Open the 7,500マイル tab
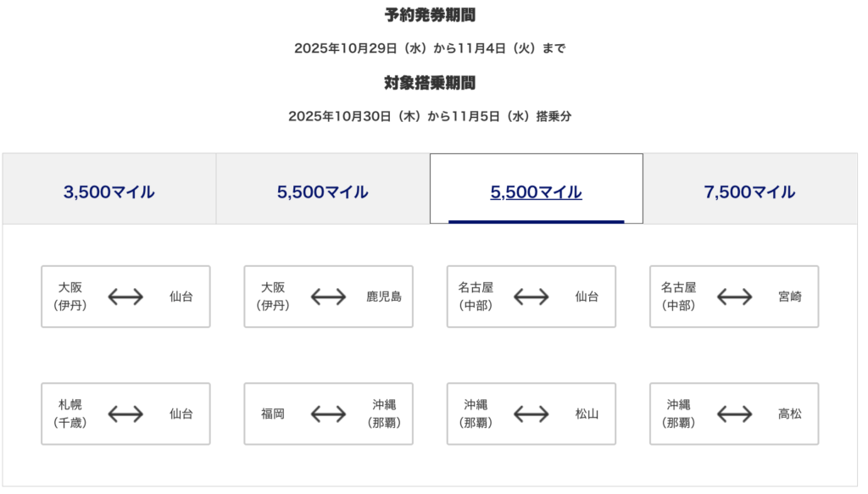 (749, 192)
